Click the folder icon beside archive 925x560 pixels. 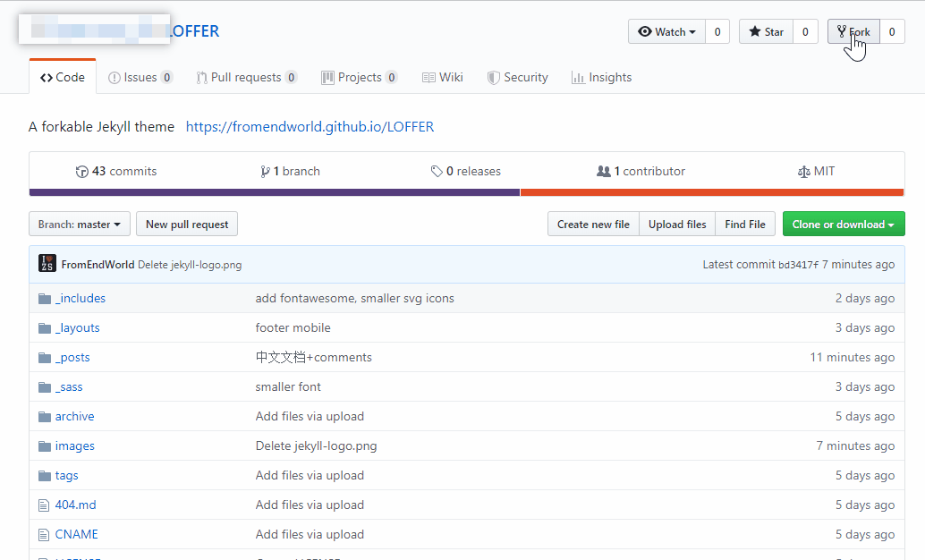pyautogui.click(x=44, y=417)
